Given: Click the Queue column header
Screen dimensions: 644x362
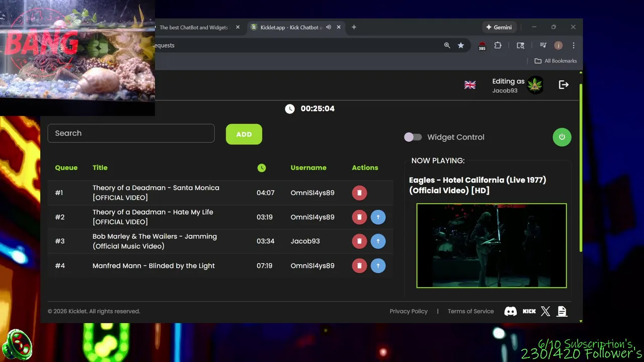Looking at the screenshot, I should tap(66, 168).
